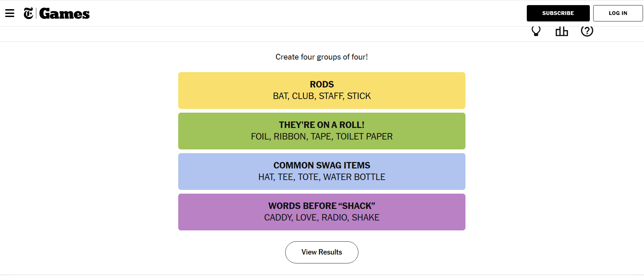Click the BAT, CLUB, STAFF, STICK word list
This screenshot has height=276, width=644.
322,96
